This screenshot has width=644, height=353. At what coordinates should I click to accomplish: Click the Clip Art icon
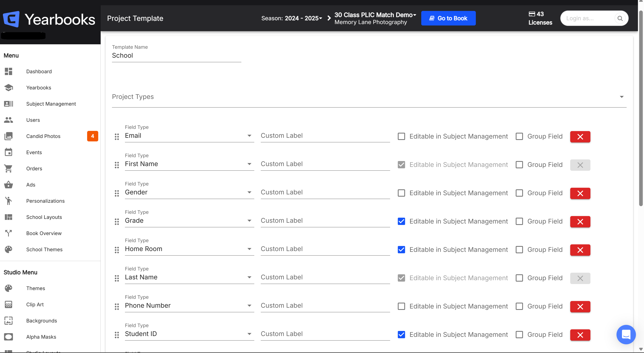coord(8,304)
